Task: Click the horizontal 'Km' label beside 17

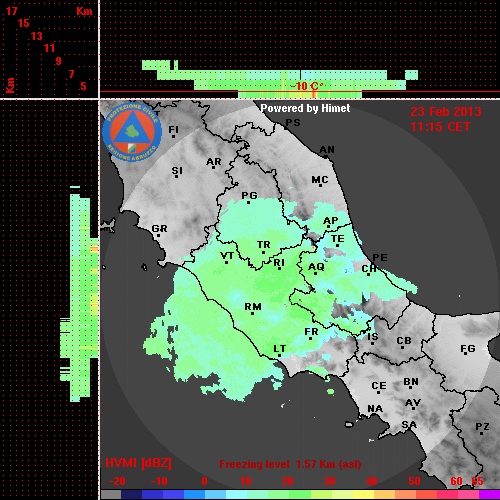Action: [84, 11]
